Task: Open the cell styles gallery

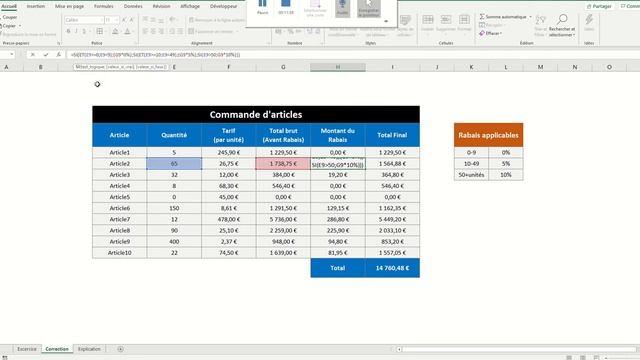Action: 405,25
